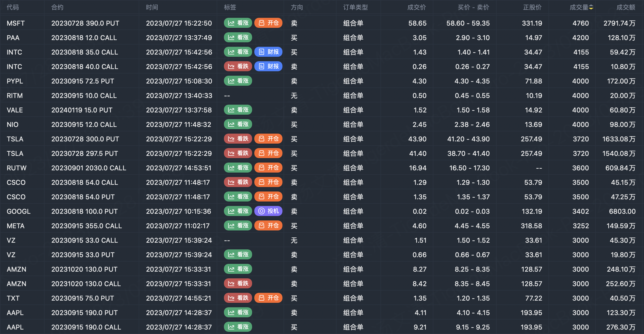Click the 2791.74万 turnover value
This screenshot has height=334, width=644.
(x=619, y=23)
